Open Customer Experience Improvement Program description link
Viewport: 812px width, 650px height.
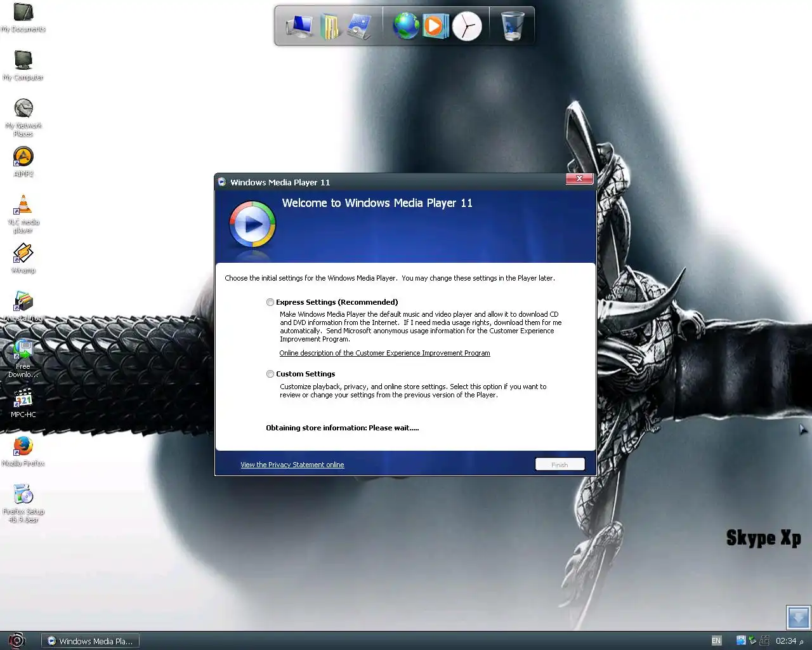click(x=384, y=353)
